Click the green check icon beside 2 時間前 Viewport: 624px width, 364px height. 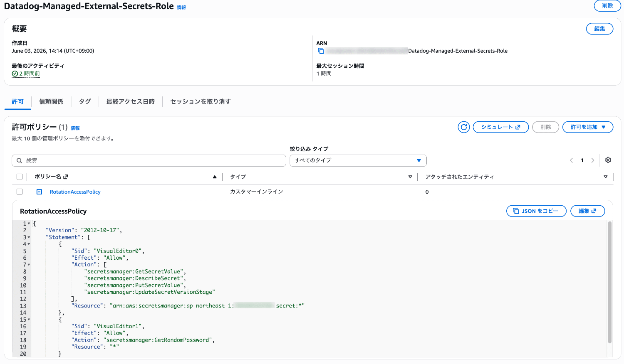(15, 74)
